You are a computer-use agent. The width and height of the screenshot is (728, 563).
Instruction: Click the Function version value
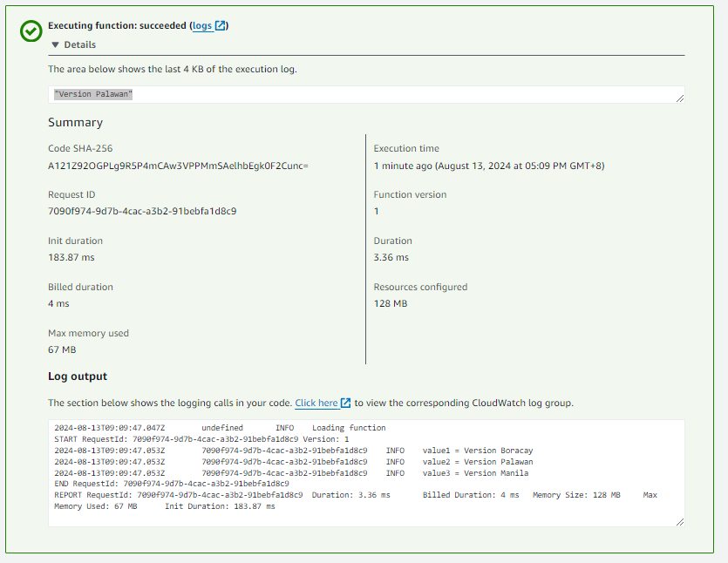377,211
